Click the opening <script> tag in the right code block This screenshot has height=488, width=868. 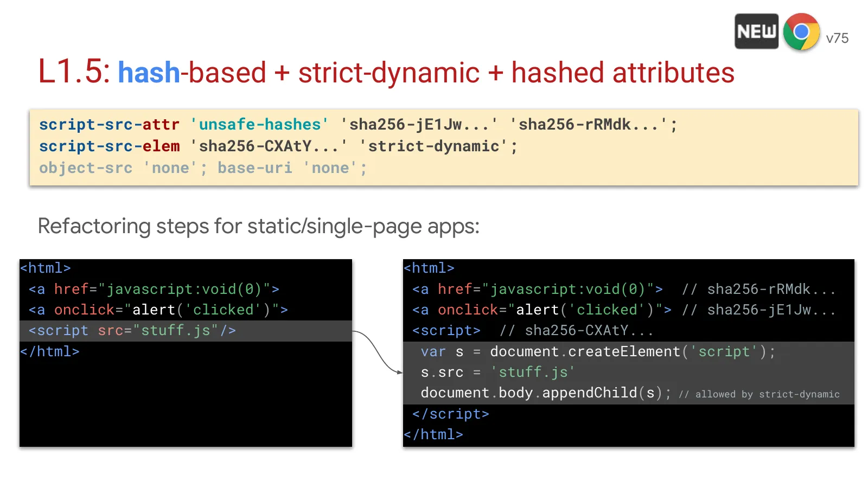click(x=446, y=331)
